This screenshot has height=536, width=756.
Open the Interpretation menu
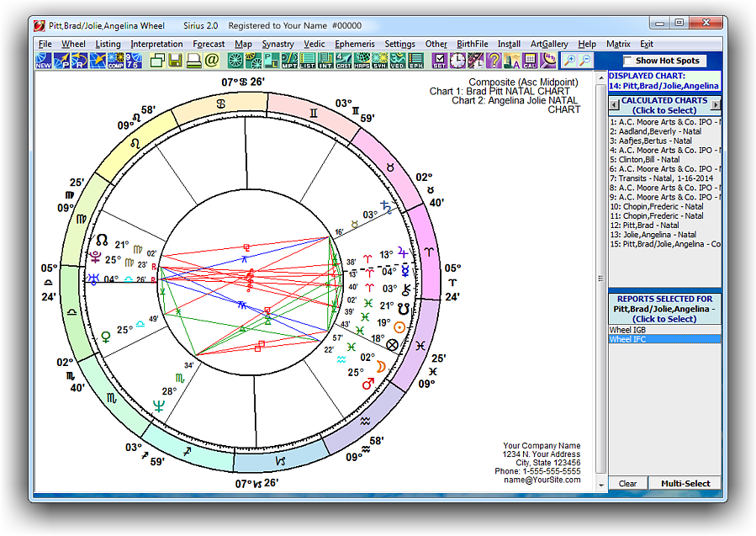(x=156, y=44)
